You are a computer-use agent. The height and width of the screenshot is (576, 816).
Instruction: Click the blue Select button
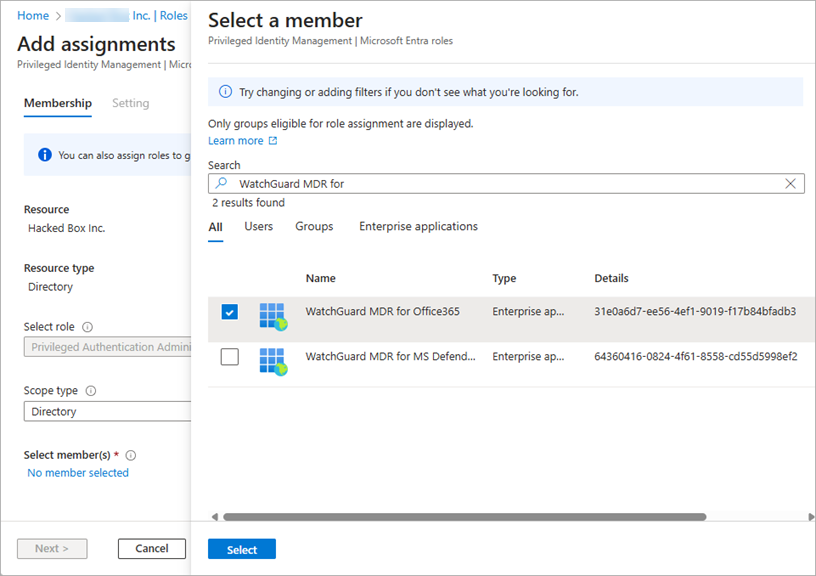pyautogui.click(x=241, y=548)
